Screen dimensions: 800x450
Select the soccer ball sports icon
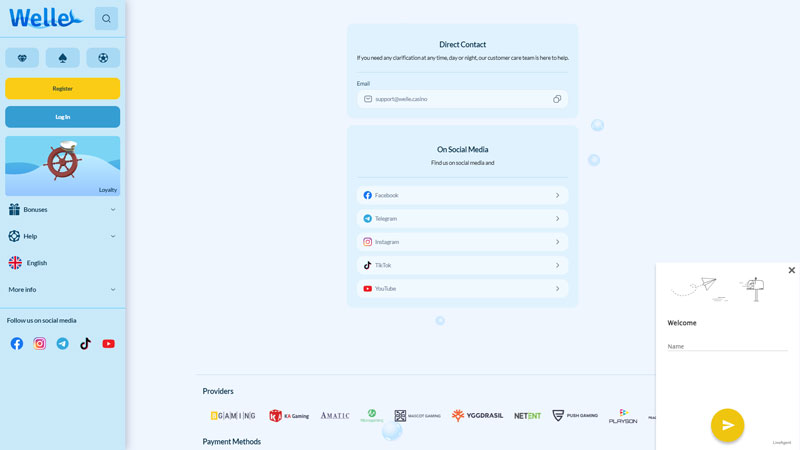point(103,58)
